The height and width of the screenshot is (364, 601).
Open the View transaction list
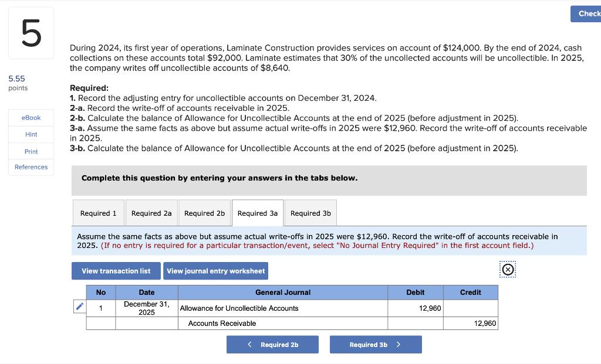[x=115, y=271]
